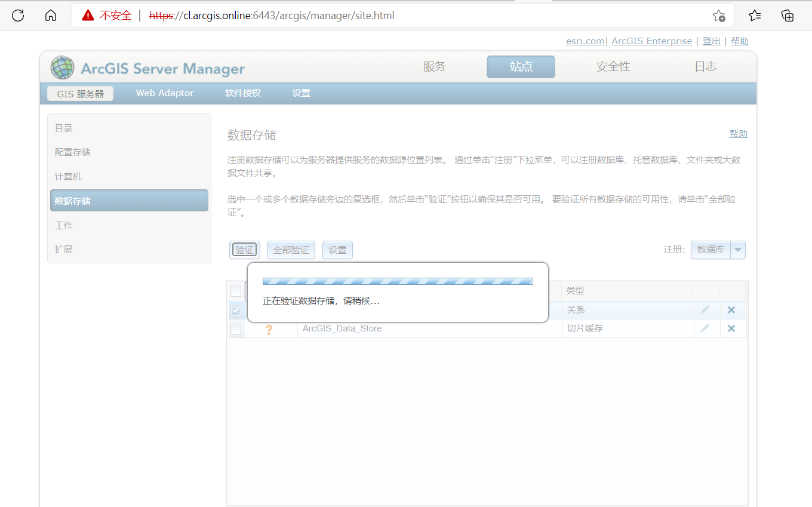The width and height of the screenshot is (812, 507).
Task: Click the edit pencil icon on the ArcGIS_Data_Store row
Action: tap(706, 328)
